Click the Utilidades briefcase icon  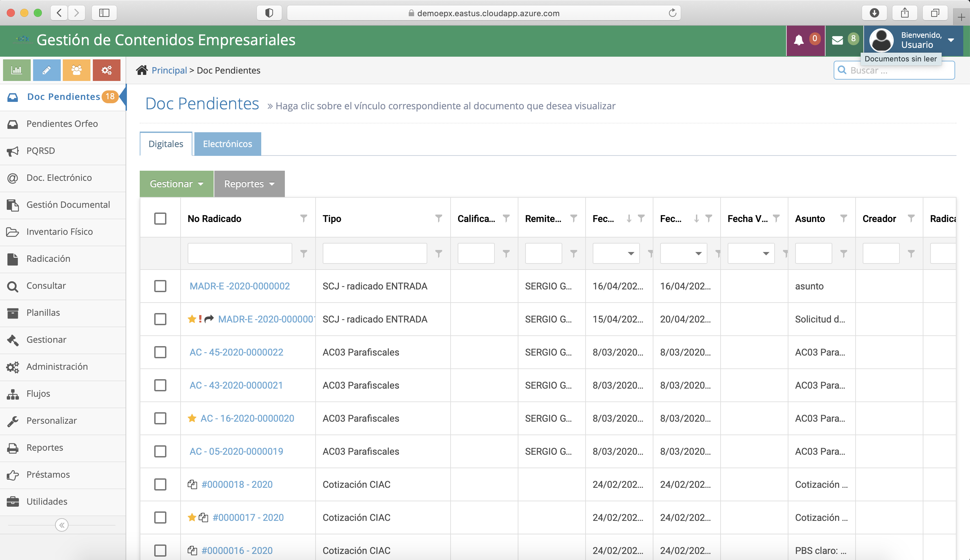[13, 502]
